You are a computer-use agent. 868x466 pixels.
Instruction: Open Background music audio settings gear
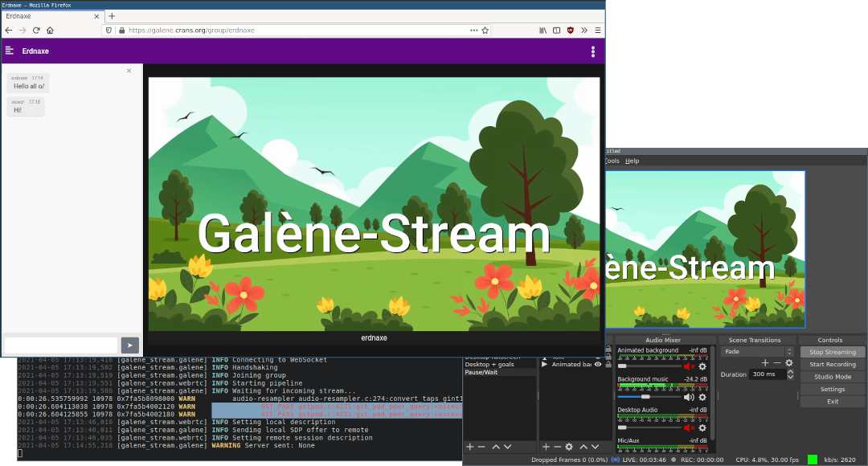click(x=702, y=397)
